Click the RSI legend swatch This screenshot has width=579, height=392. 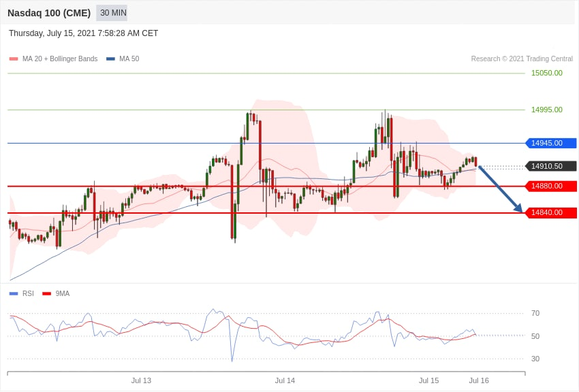click(14, 293)
